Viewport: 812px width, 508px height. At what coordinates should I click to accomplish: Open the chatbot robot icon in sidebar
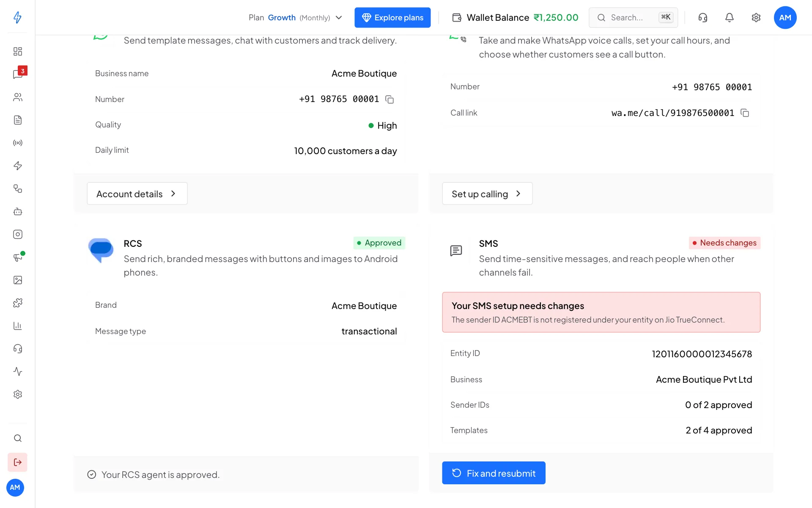point(17,211)
